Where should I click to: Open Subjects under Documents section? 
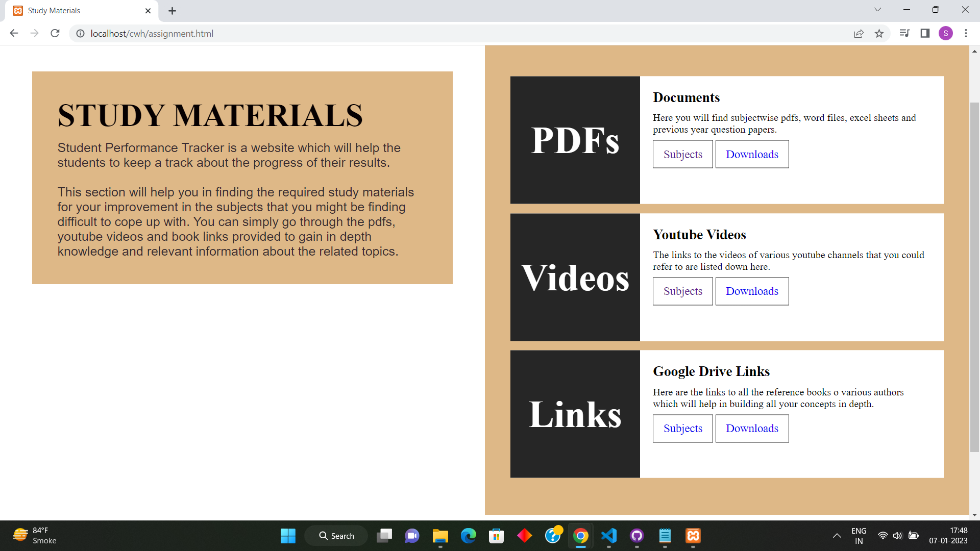click(x=682, y=154)
